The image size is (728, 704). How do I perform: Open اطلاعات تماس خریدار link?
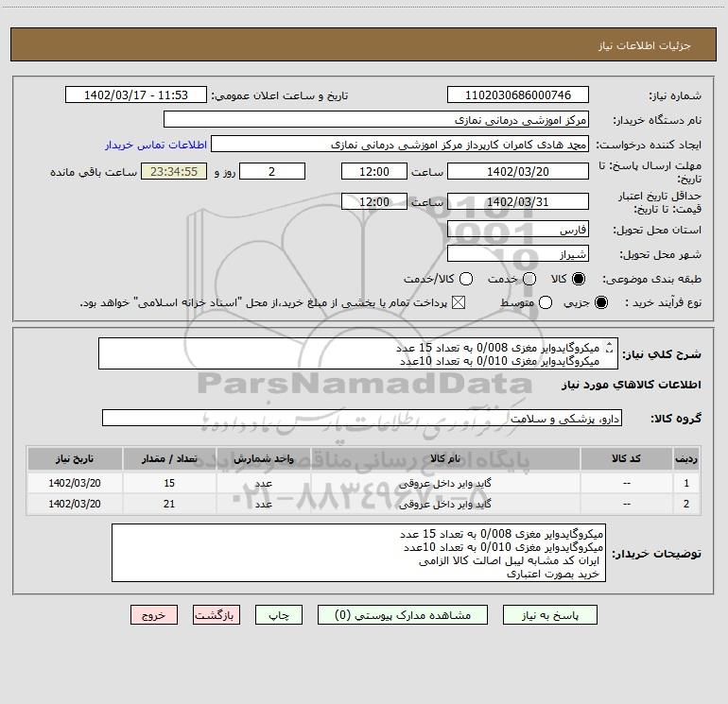tap(156, 145)
